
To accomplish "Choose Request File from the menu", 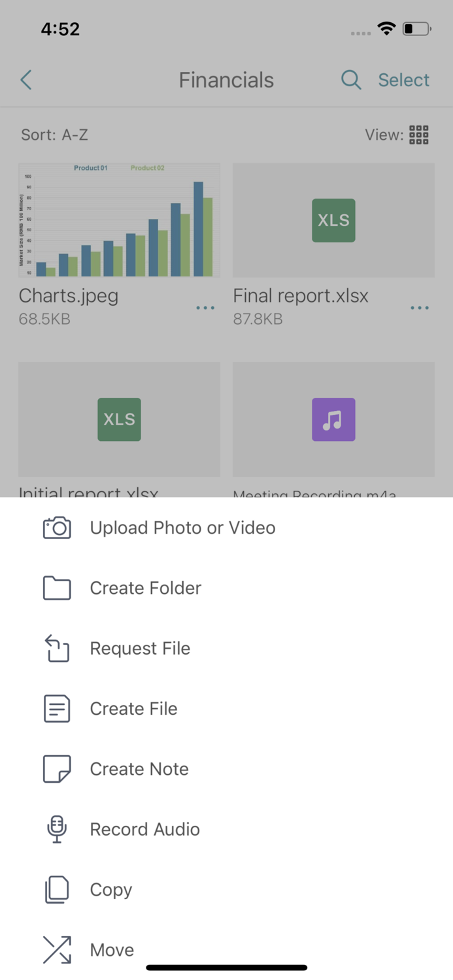I will click(x=139, y=648).
